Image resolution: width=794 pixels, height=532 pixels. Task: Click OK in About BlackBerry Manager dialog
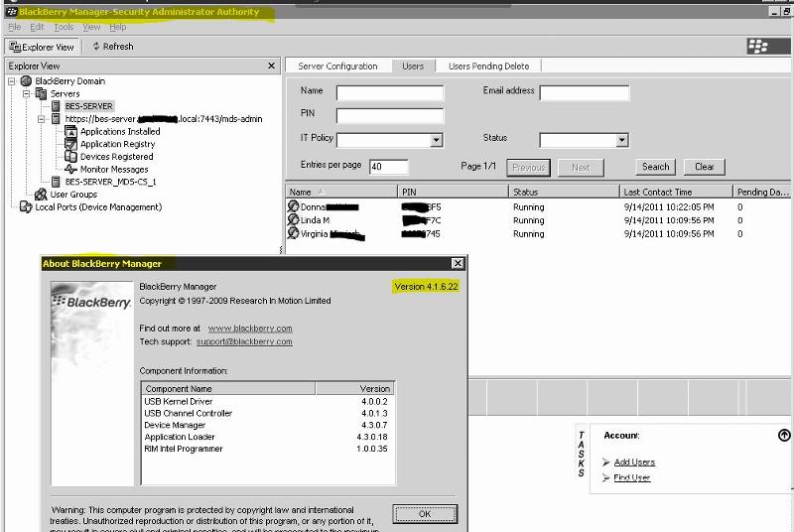(x=425, y=514)
